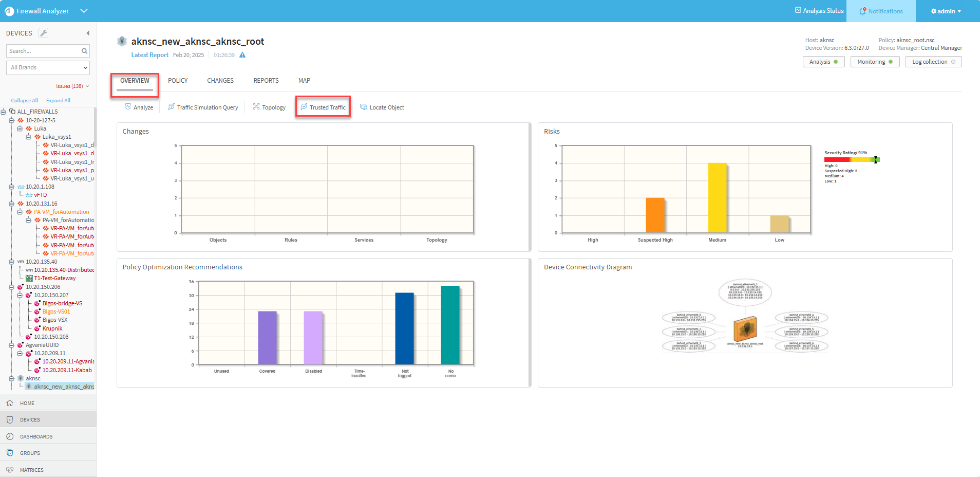Image resolution: width=980 pixels, height=477 pixels.
Task: Open the All Brands dropdown
Action: (x=48, y=67)
